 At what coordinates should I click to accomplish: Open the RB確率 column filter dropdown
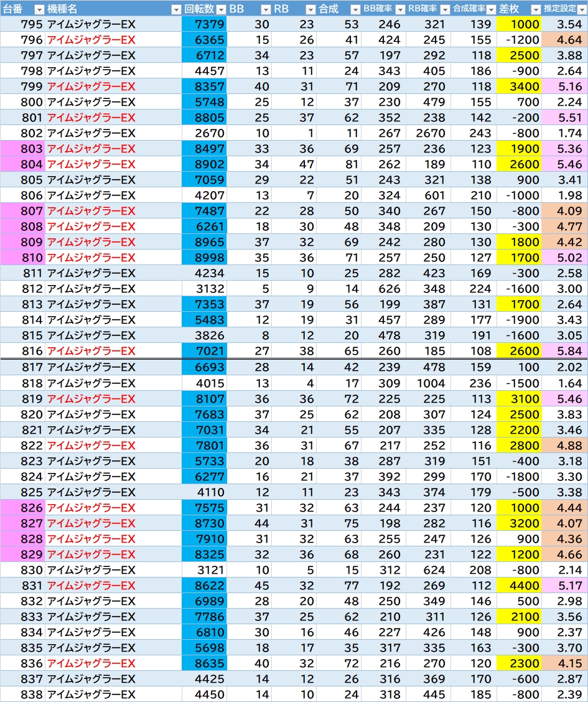[x=445, y=9]
